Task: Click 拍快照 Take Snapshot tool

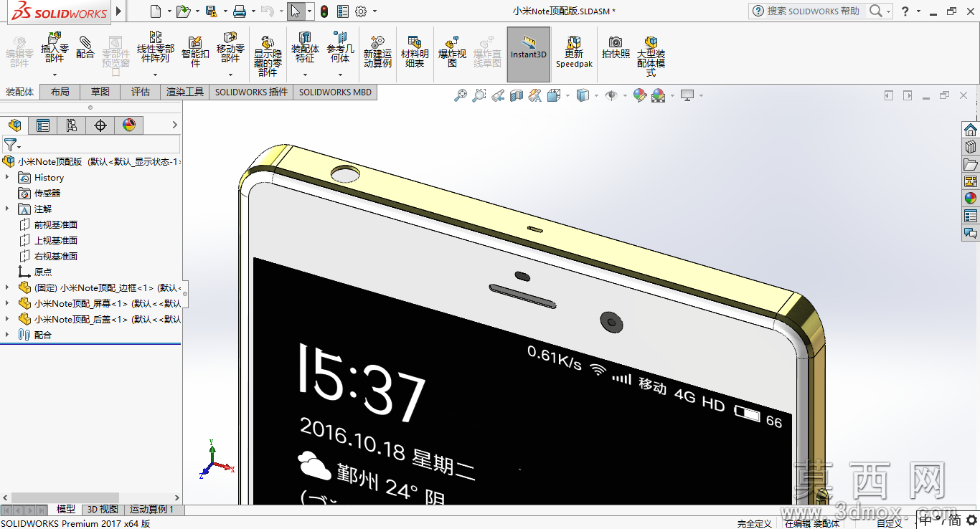Action: coord(616,47)
